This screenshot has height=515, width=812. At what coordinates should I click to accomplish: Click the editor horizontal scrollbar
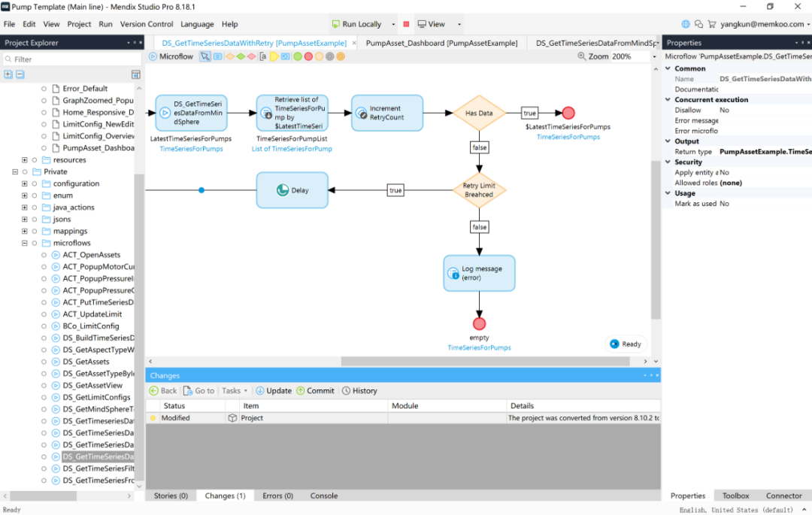pyautogui.click(x=485, y=362)
